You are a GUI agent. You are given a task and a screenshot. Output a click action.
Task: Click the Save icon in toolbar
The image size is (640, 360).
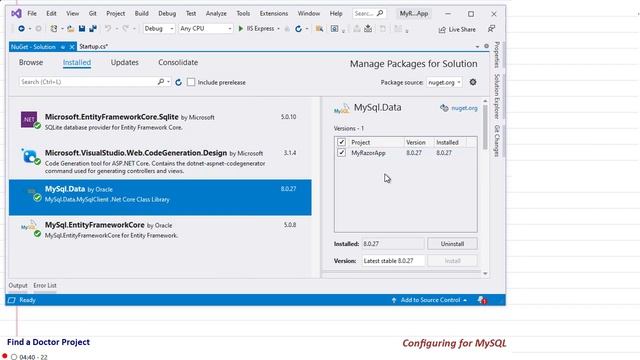point(82,29)
